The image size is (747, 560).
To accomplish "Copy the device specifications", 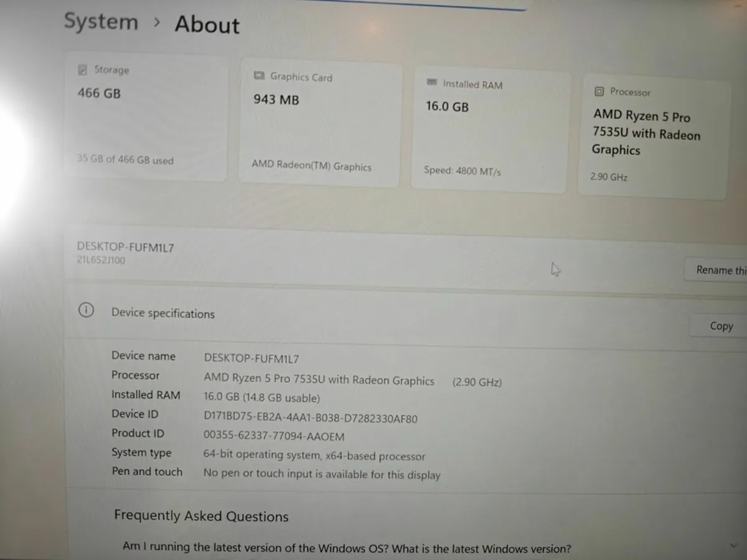I will point(721,326).
